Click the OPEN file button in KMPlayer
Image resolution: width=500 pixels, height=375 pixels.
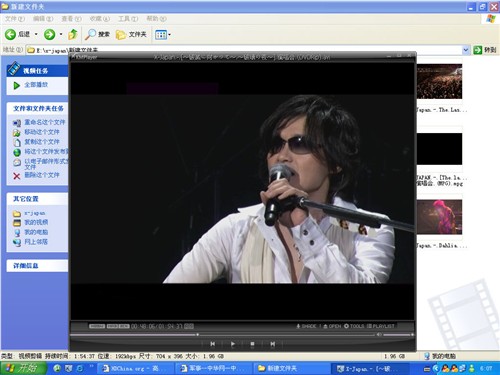(x=332, y=326)
